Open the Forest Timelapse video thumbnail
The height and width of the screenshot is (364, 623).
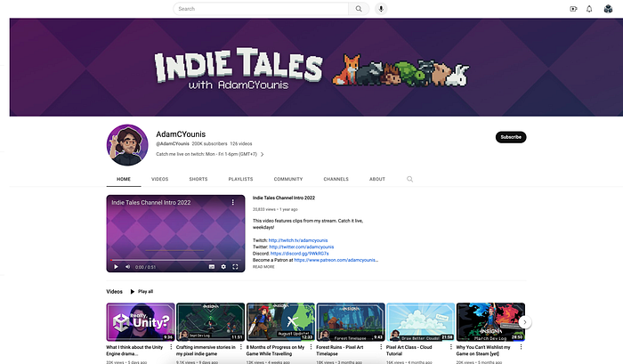pos(350,322)
